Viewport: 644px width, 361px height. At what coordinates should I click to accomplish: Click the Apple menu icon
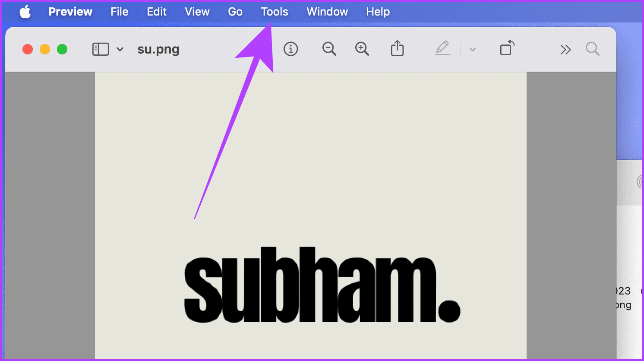point(25,12)
